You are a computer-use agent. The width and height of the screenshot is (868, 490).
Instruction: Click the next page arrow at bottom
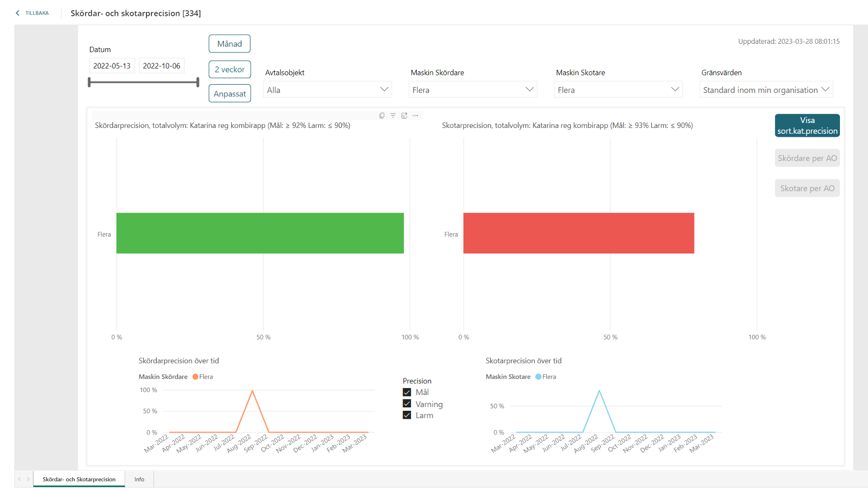click(29, 479)
